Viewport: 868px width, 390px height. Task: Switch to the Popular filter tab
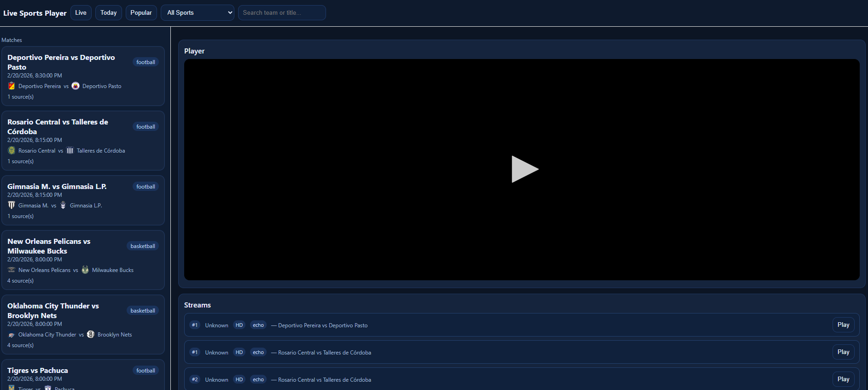[x=141, y=12]
